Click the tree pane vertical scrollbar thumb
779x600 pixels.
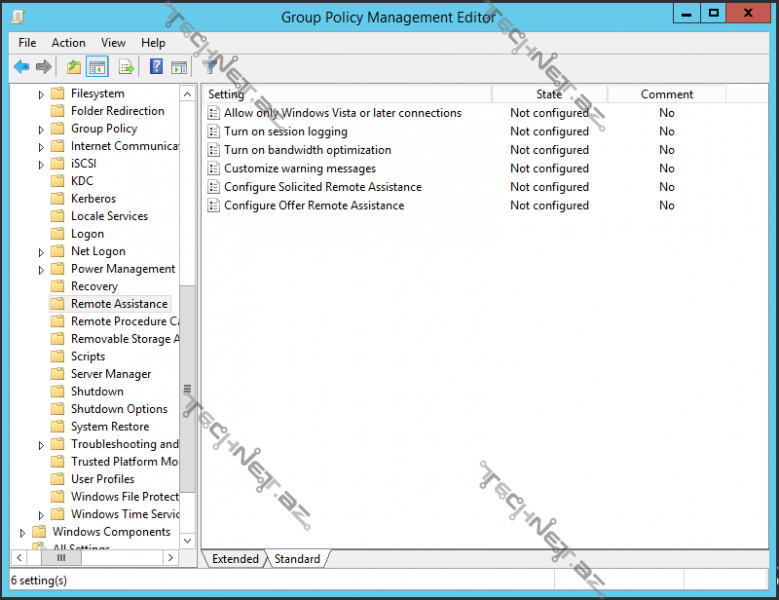click(187, 390)
